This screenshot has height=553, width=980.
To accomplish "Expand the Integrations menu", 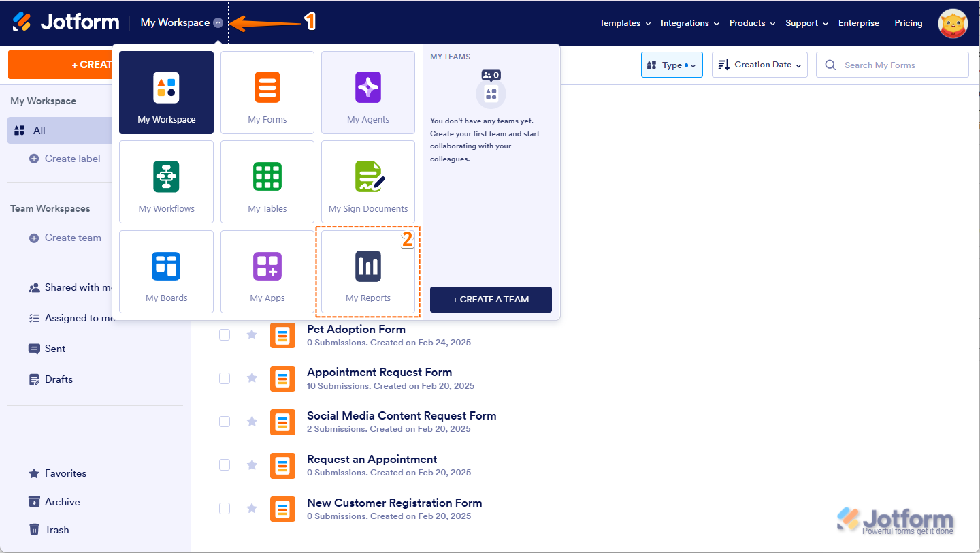I will pyautogui.click(x=690, y=23).
